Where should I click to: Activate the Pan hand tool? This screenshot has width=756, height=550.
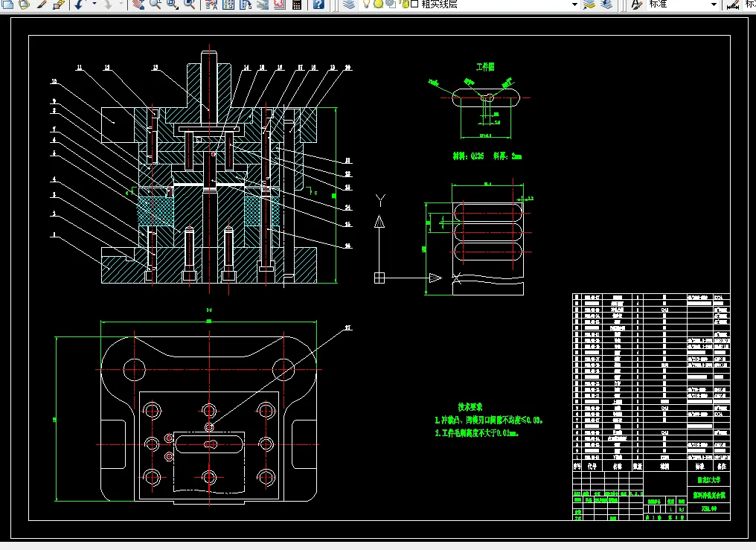138,4
